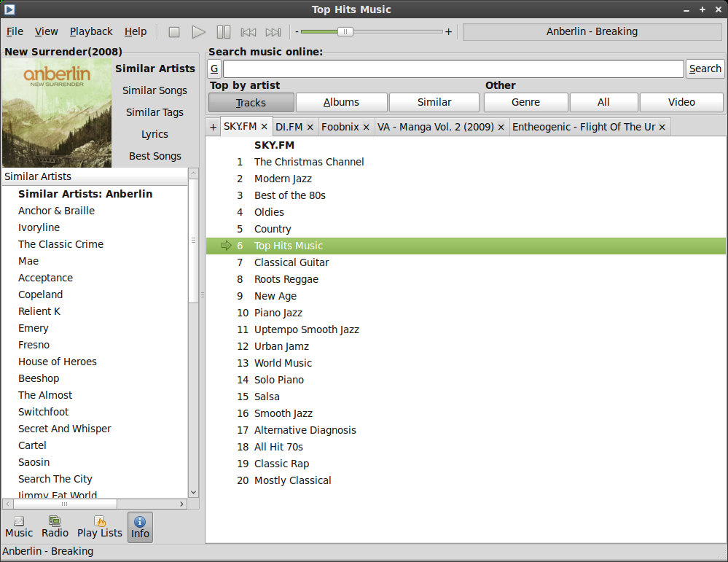
Task: Switch to the DI.FM tab
Action: click(x=289, y=127)
